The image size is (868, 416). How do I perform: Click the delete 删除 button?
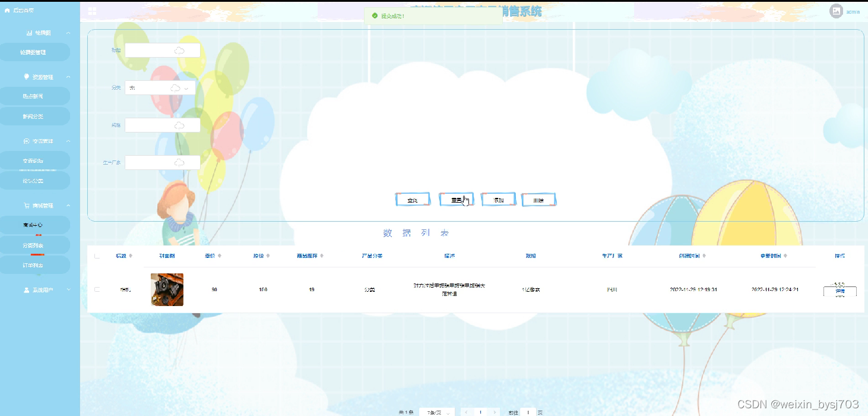(x=538, y=200)
